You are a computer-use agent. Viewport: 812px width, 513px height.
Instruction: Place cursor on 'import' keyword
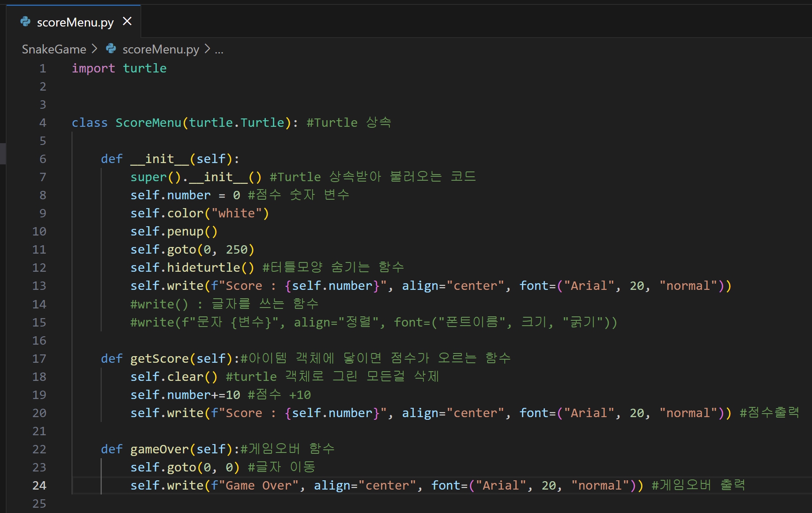click(93, 68)
